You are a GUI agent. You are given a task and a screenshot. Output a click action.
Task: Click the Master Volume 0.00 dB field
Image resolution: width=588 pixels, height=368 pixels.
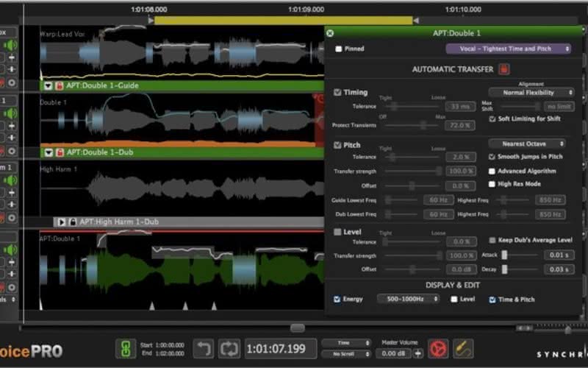pos(393,353)
